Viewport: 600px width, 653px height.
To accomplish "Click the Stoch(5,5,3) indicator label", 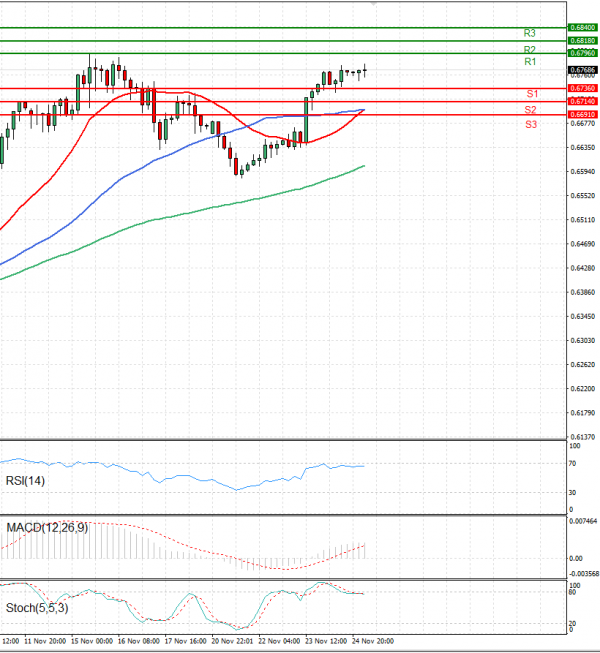I will 37,608.
